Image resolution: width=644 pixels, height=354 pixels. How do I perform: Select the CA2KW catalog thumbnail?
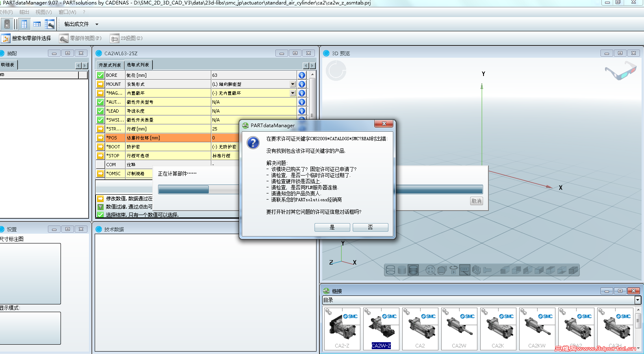coord(537,329)
